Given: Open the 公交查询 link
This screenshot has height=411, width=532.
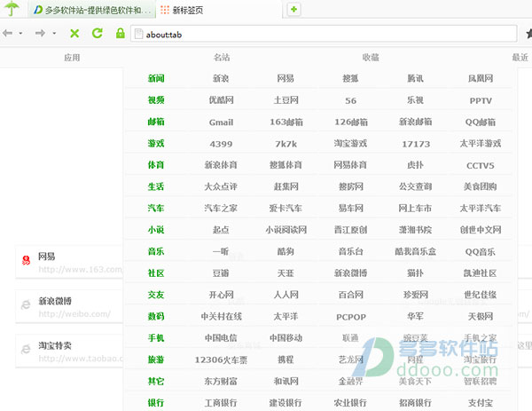Looking at the screenshot, I should pyautogui.click(x=415, y=186).
